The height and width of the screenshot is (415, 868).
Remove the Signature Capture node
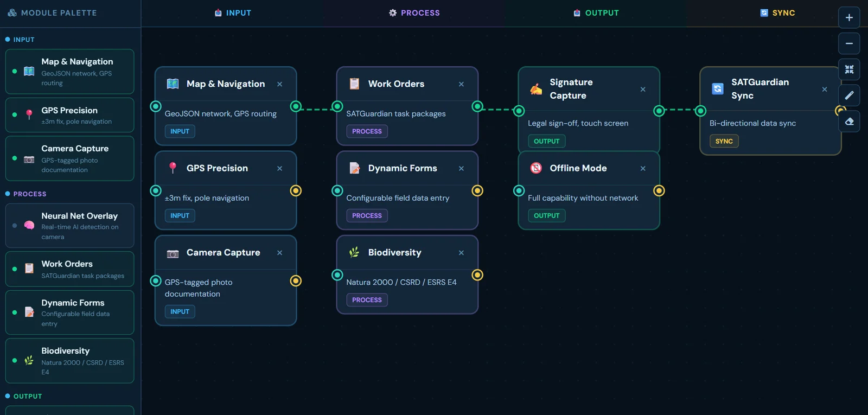pos(643,90)
